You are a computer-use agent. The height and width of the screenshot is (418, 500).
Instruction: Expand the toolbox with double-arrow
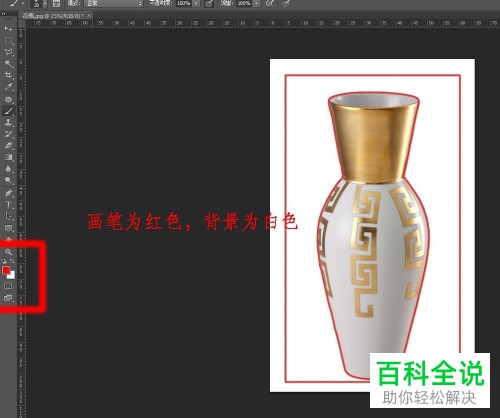tap(3, 14)
